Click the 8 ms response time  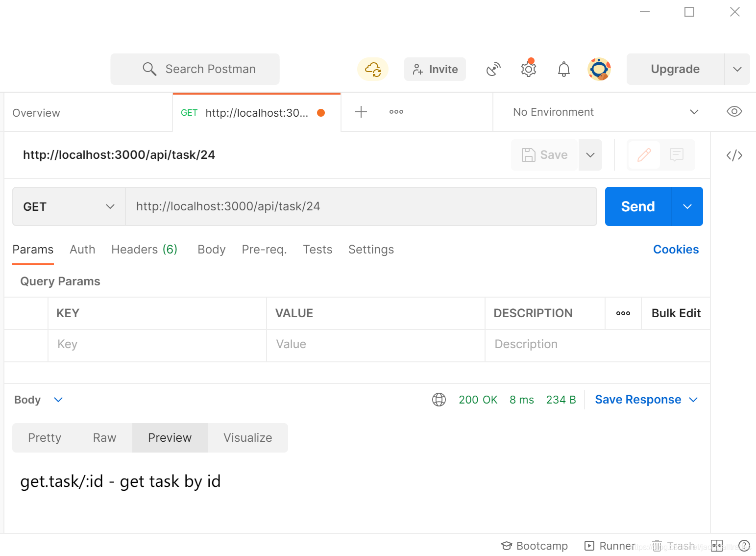click(x=522, y=400)
